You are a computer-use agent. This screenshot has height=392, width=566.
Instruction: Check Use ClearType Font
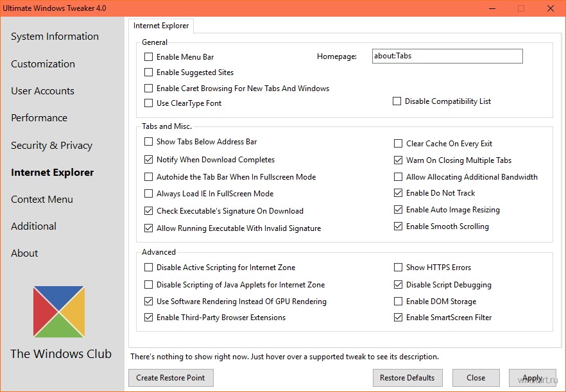[148, 103]
